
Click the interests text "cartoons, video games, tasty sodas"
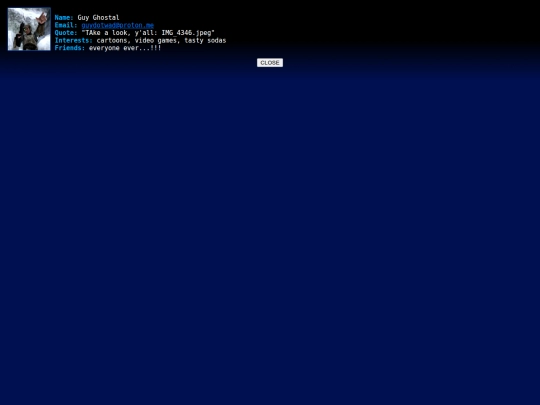click(x=162, y=40)
